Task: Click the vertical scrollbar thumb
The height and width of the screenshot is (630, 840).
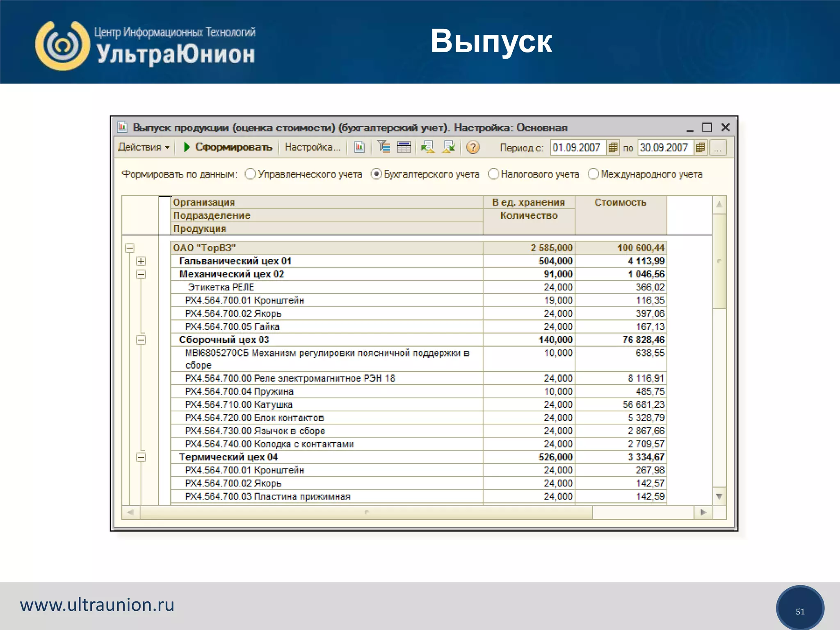Action: tap(719, 261)
